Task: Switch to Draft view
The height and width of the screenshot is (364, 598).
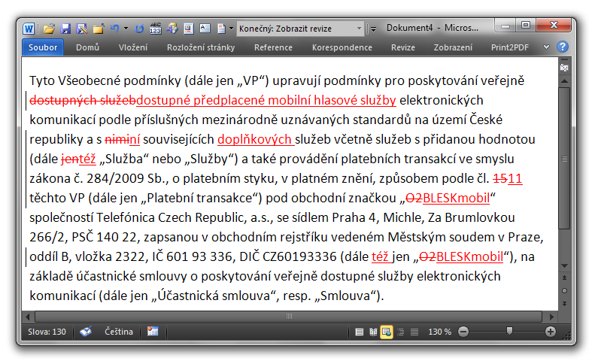Action: click(414, 332)
